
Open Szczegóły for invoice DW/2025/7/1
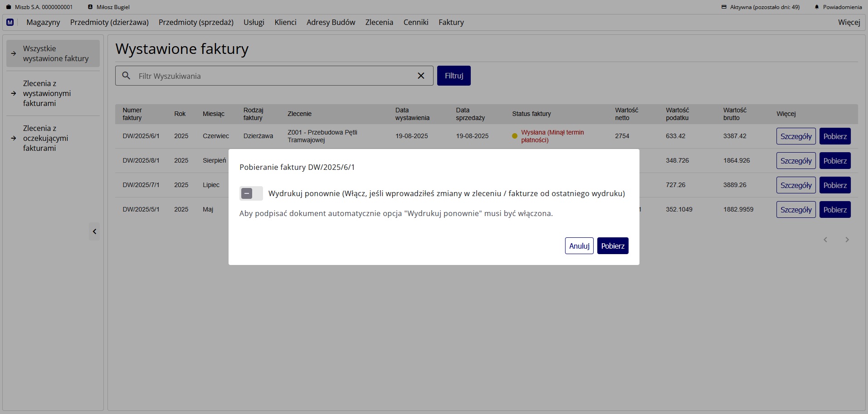[x=795, y=185]
